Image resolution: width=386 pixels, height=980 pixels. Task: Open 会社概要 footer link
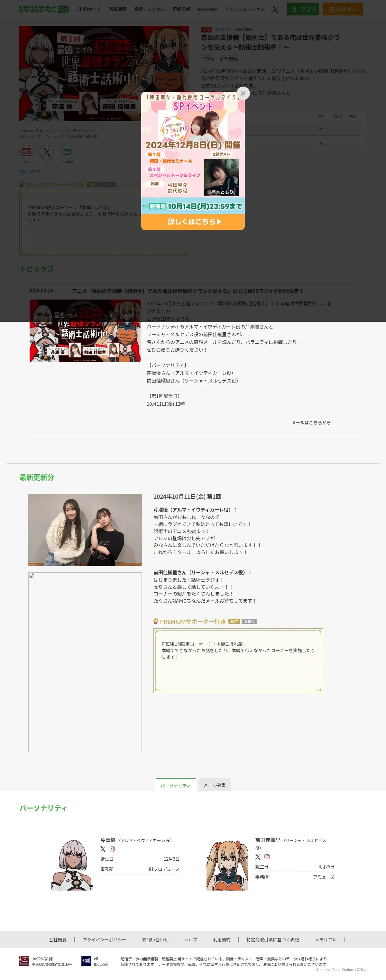pyautogui.click(x=58, y=939)
